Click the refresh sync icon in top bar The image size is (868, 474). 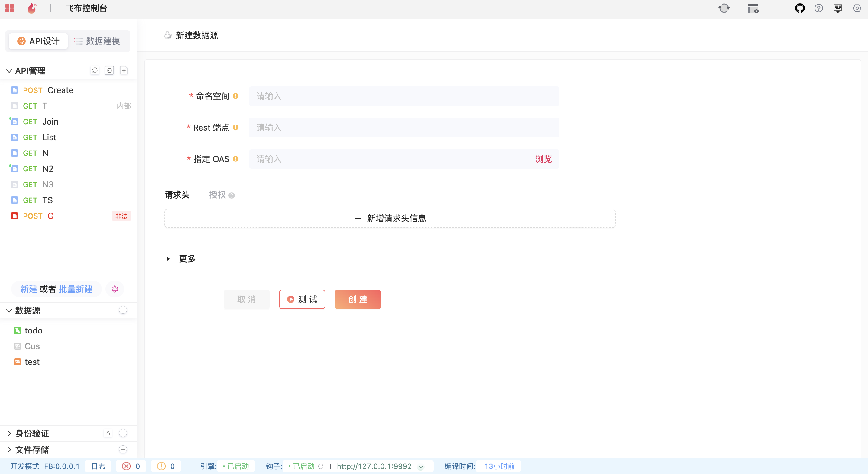pos(724,8)
